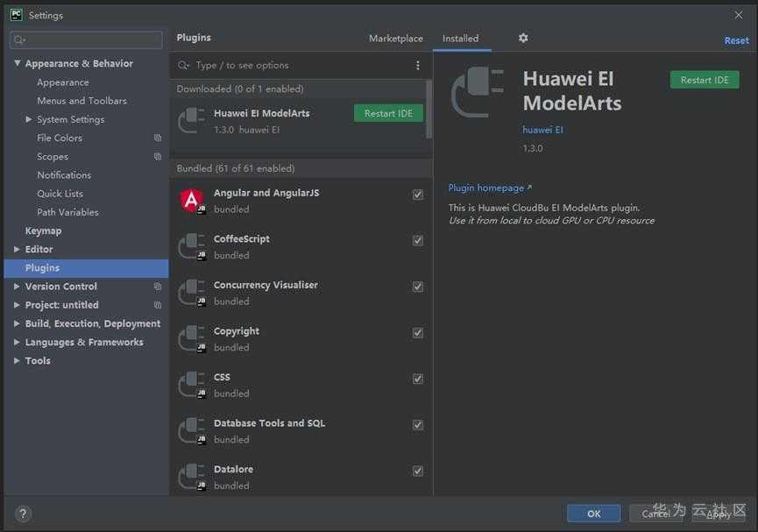Screen dimensions: 758x532
Task: Disable the Angular and AngularJS plugin
Action: 418,195
